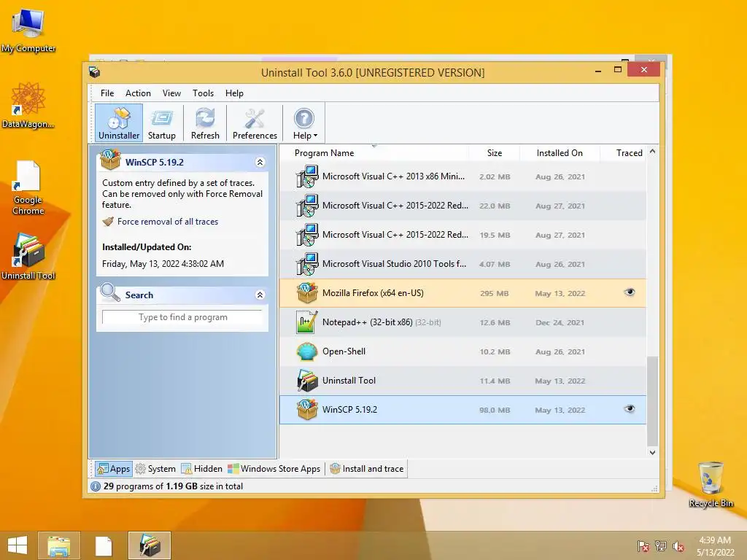Click the Uninstall Tool list entry icon

307,381
